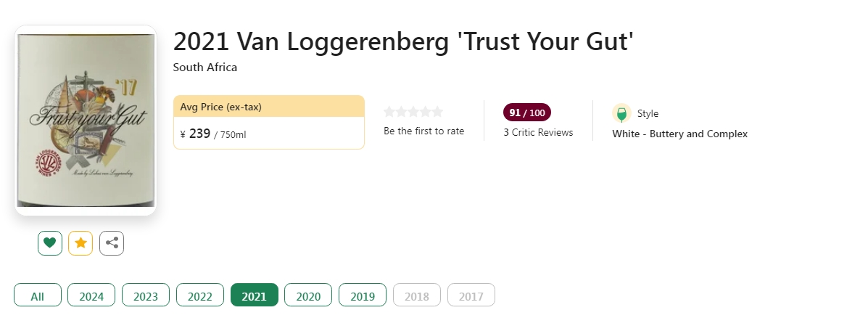Click the gold star icon
Screen dimensions: 868x326
(x=80, y=243)
